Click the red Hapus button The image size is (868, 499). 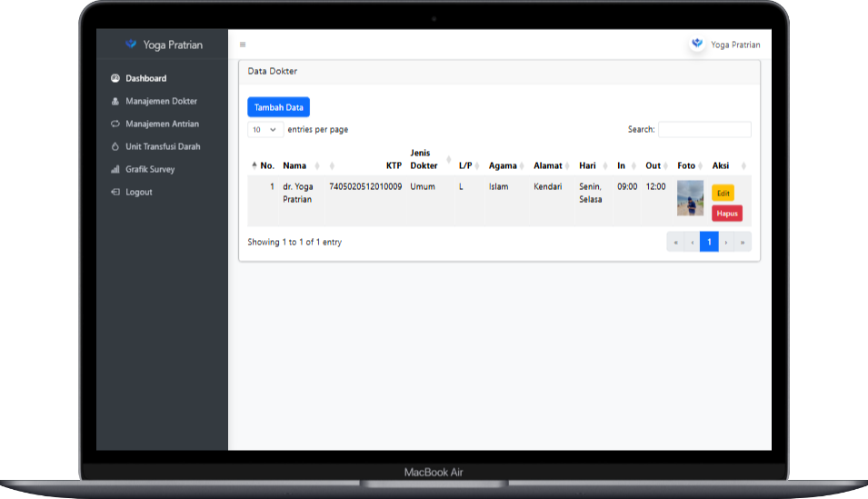click(x=726, y=213)
